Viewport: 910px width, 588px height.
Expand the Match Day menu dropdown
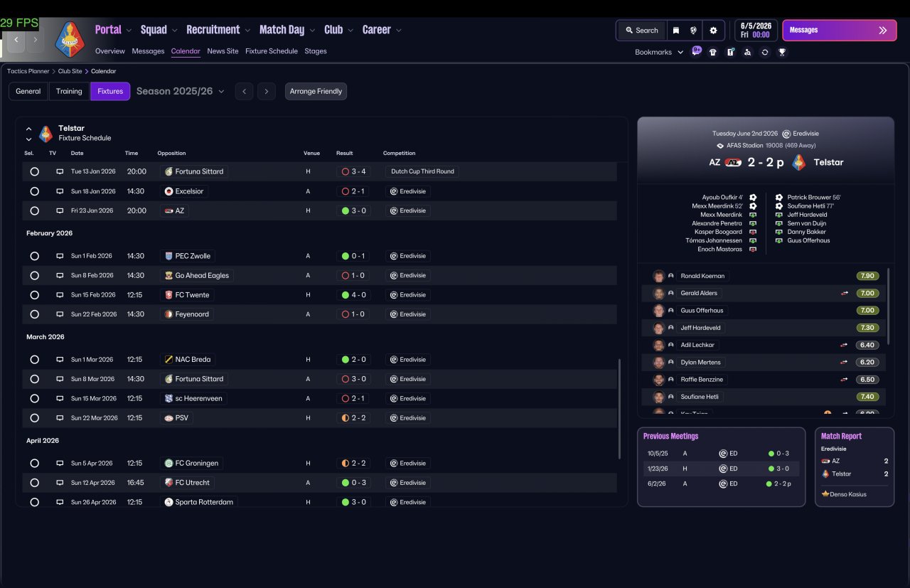point(312,31)
